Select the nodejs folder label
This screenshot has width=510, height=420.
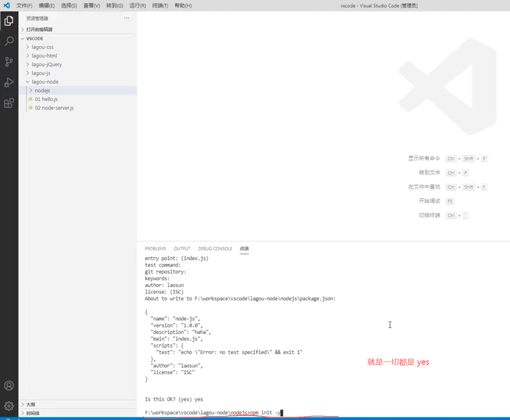42,90
